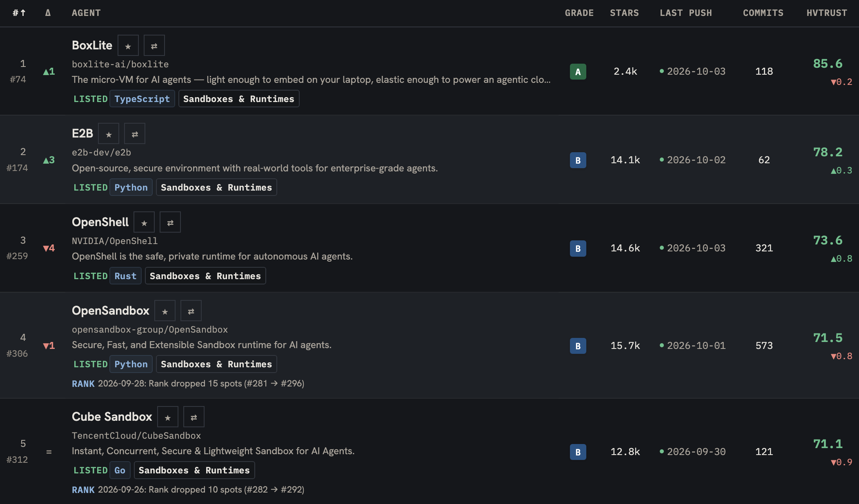Sort by STARS column header

(x=624, y=13)
